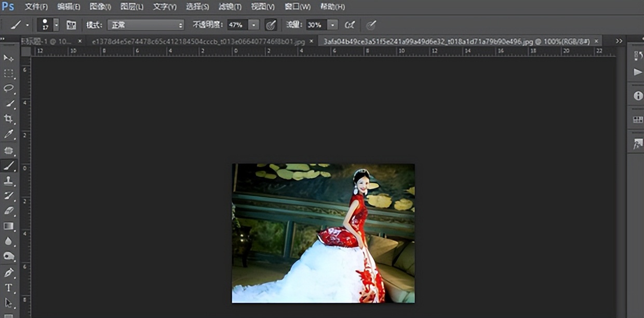Choose the Horizontal Type tool
Viewport: 644px width, 318px height.
pos(8,288)
